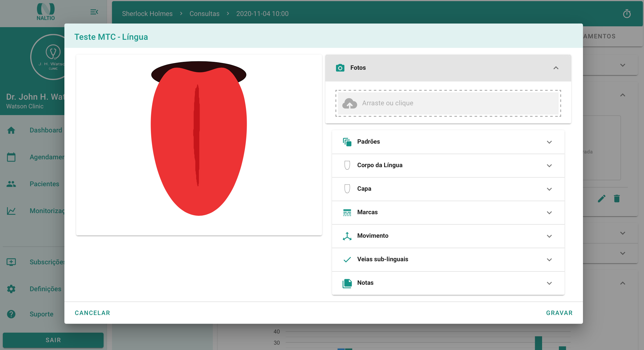
Task: Open the Consultas breadcrumb
Action: [204, 14]
